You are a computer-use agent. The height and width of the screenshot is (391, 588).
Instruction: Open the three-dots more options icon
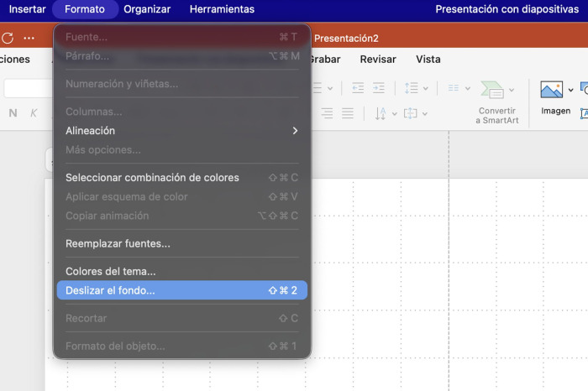point(29,38)
